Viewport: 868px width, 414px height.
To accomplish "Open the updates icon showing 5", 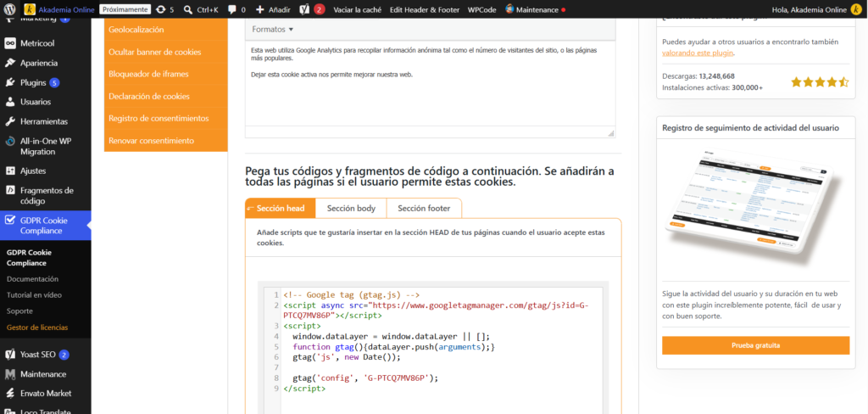I will pyautogui.click(x=160, y=9).
